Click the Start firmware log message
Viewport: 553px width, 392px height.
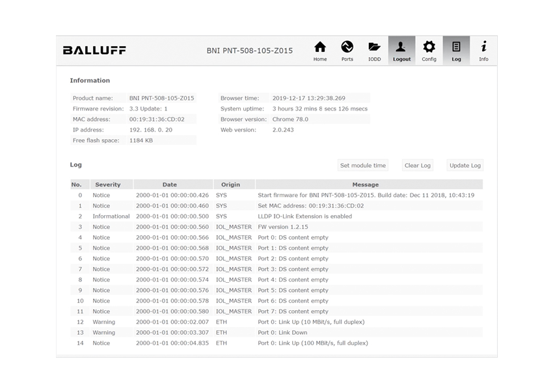tap(366, 195)
